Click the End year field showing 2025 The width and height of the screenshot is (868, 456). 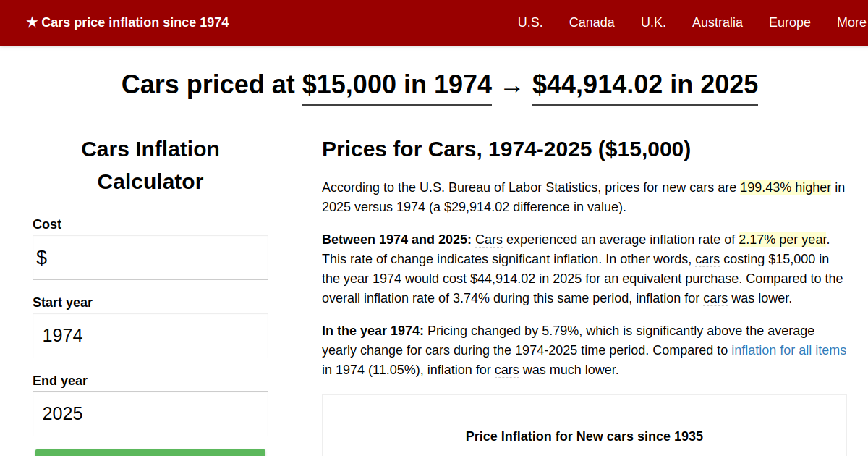pos(150,413)
